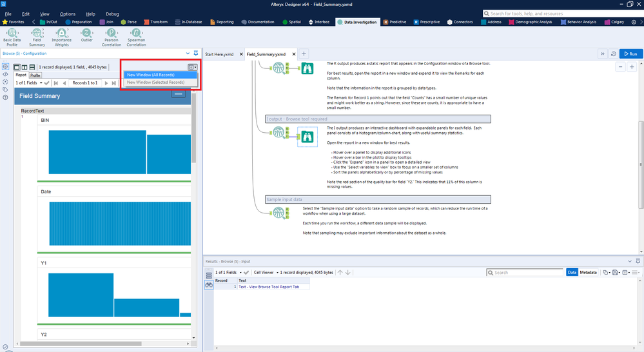
Task: Apply field selection checkmark in Configuration
Action: pos(46,83)
